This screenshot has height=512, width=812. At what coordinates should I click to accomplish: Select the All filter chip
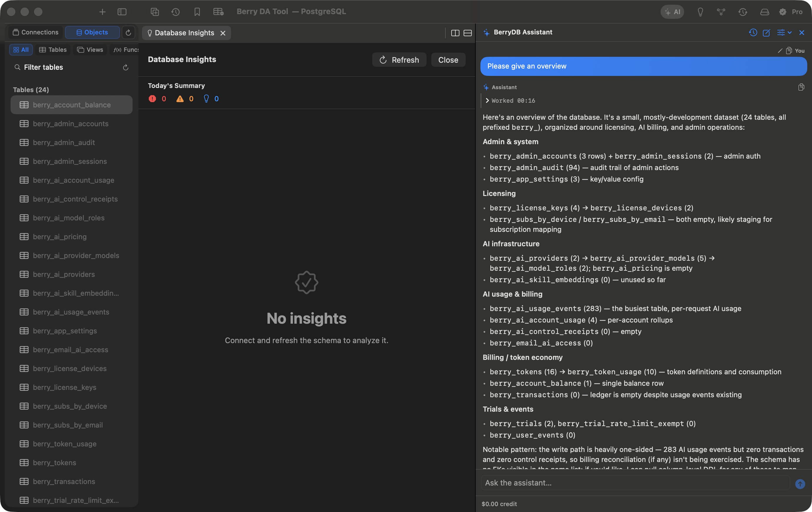tap(21, 50)
